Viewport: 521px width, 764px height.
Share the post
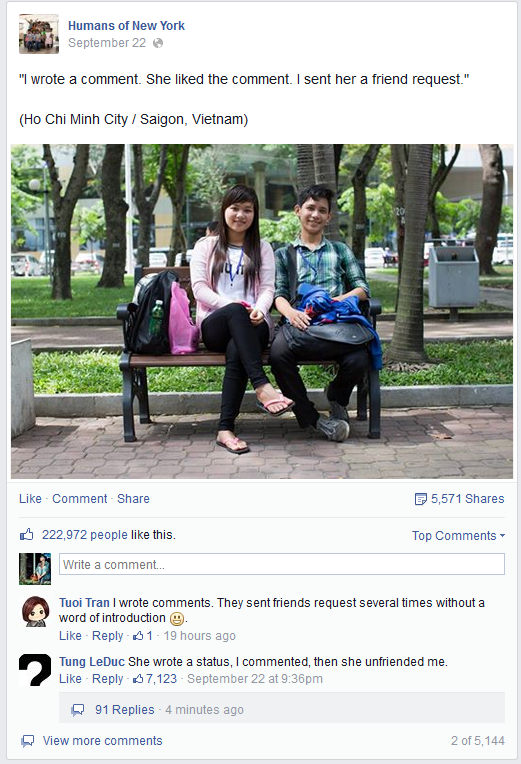click(133, 498)
